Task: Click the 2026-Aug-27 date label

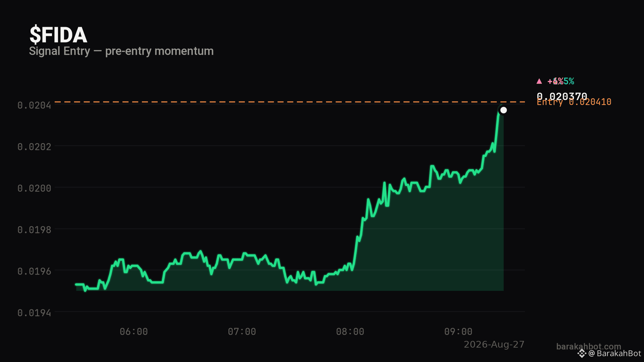Action: click(494, 345)
